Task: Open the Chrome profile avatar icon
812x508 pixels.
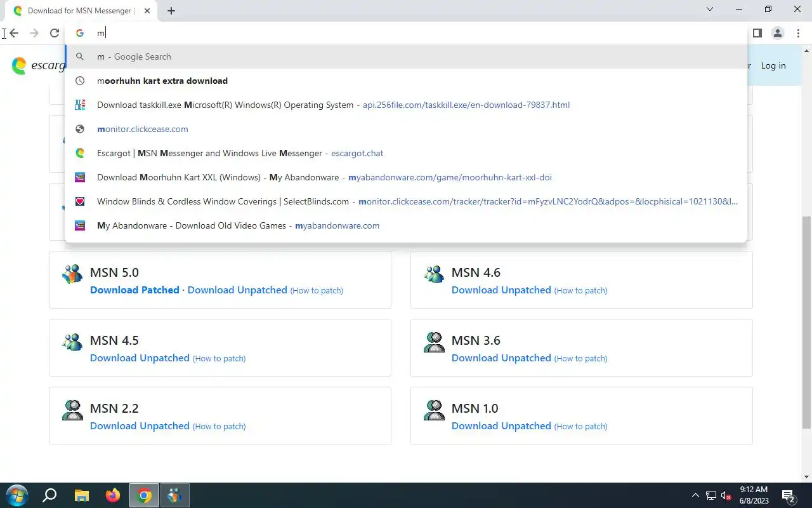Action: coord(778,33)
